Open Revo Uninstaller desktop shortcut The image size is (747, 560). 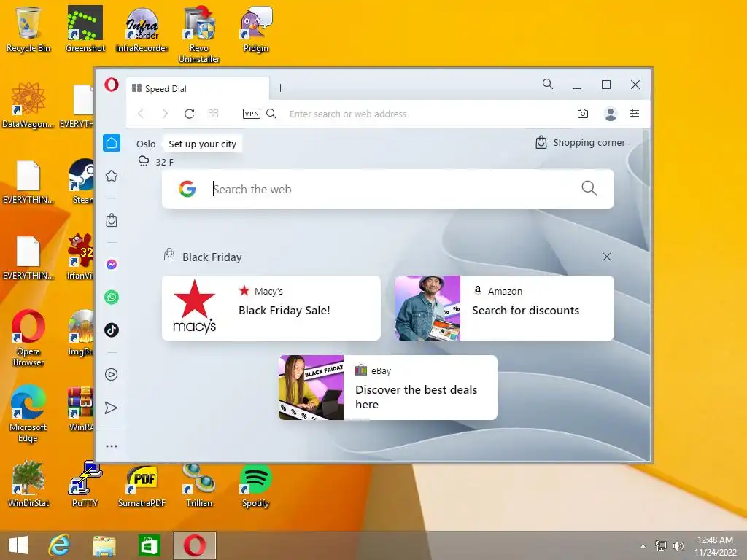click(x=199, y=34)
